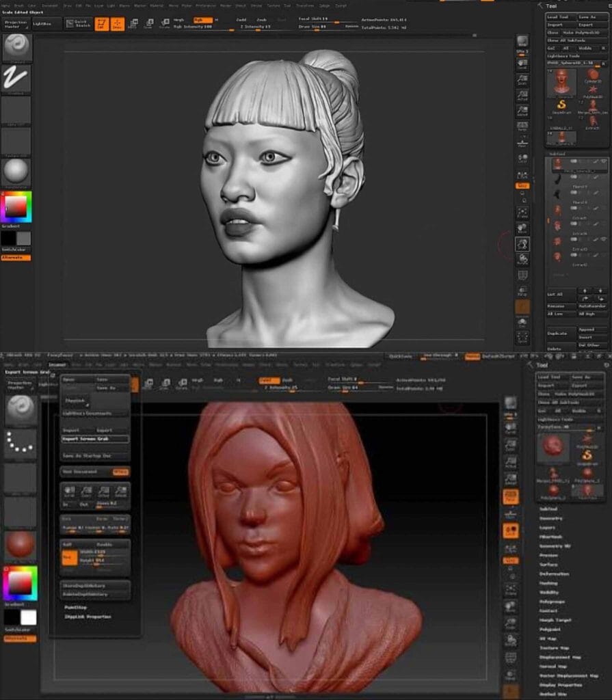Expand the Geometry subpalette in lower Tool panel
The height and width of the screenshot is (700, 612).
tap(551, 518)
